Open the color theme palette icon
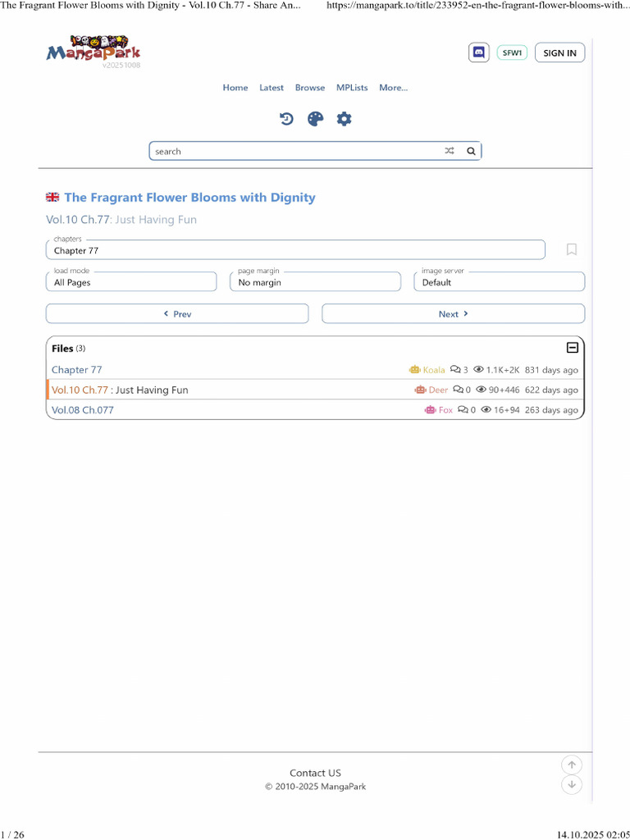The width and height of the screenshot is (630, 840). [316, 118]
